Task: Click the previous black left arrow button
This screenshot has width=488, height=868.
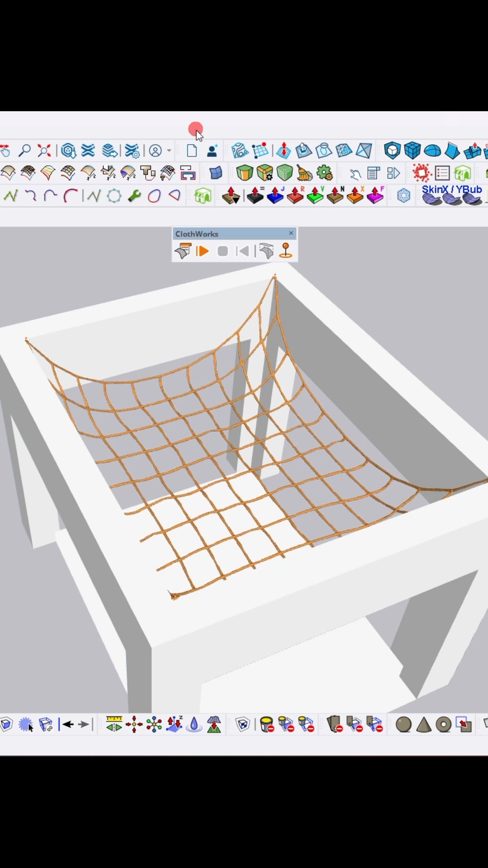Action: pos(67,724)
